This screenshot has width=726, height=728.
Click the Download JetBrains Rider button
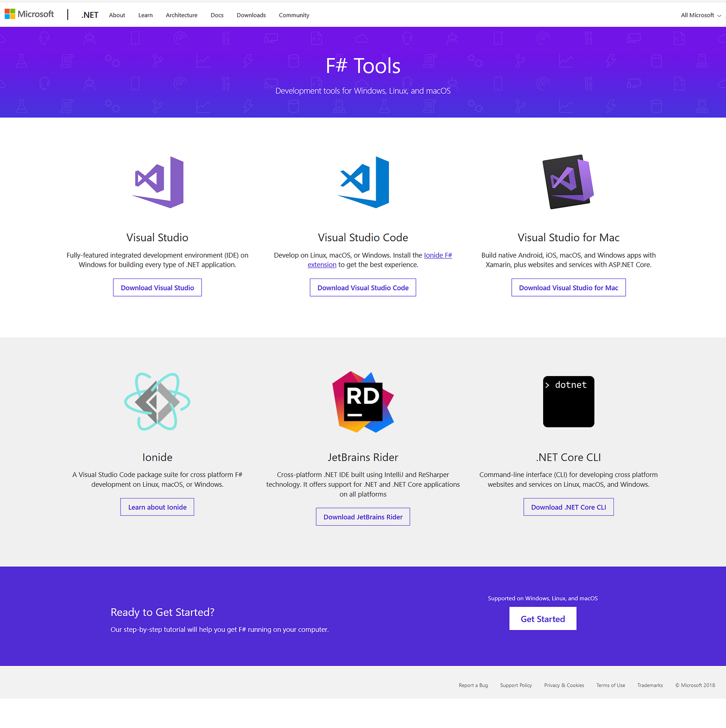click(x=363, y=517)
